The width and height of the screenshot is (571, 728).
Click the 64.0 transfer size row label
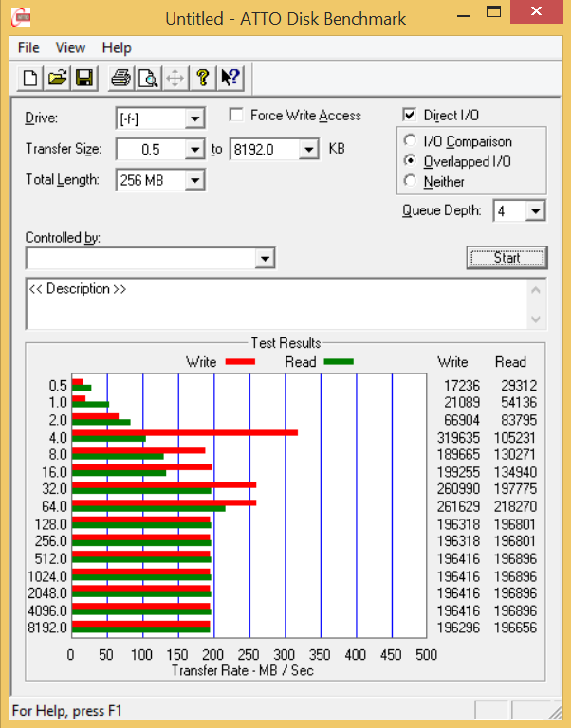pos(54,506)
